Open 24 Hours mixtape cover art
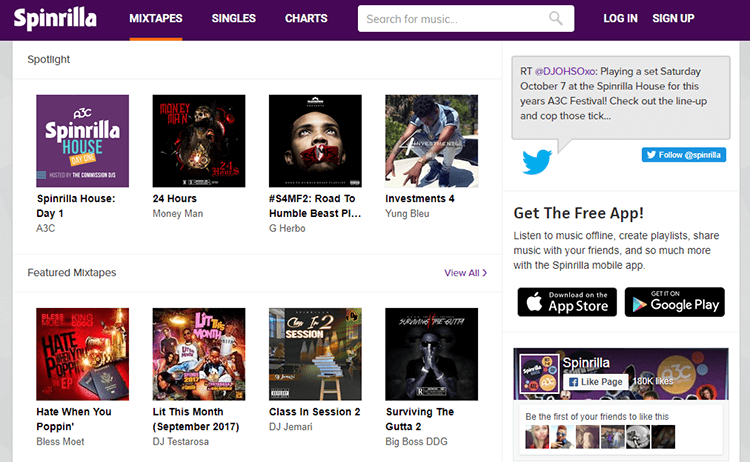Screen dimensions: 750x462 coord(199,141)
